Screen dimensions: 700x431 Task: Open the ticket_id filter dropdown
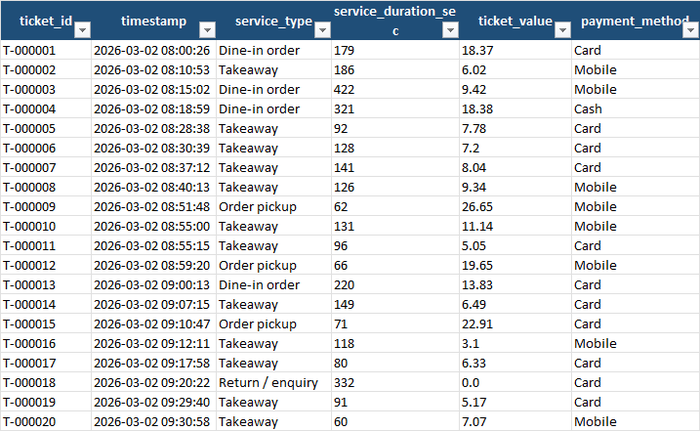[x=83, y=30]
